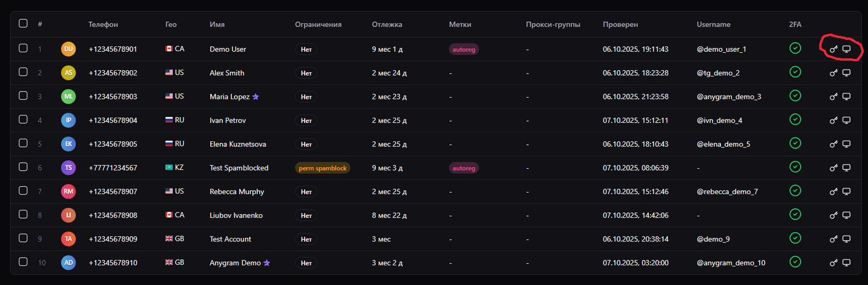The width and height of the screenshot is (868, 285).
Task: Click the purple star beside Maria Lopez
Action: tap(256, 96)
